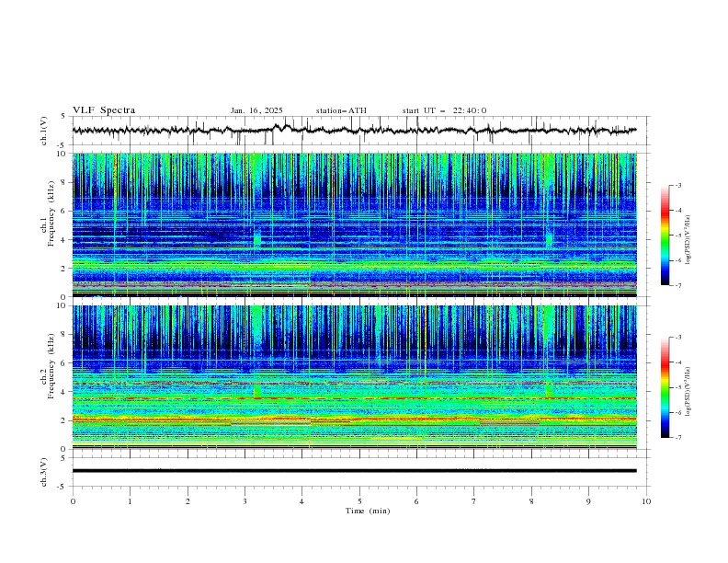Click the "10" frequency tick on ch.1 spectrogram
The height and width of the screenshot is (563, 728).
pyautogui.click(x=63, y=154)
